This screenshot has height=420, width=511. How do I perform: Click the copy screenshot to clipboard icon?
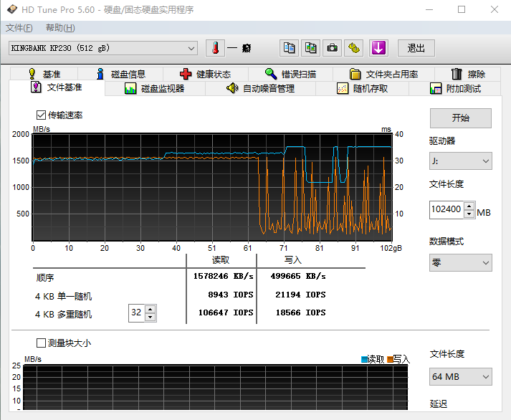click(310, 48)
